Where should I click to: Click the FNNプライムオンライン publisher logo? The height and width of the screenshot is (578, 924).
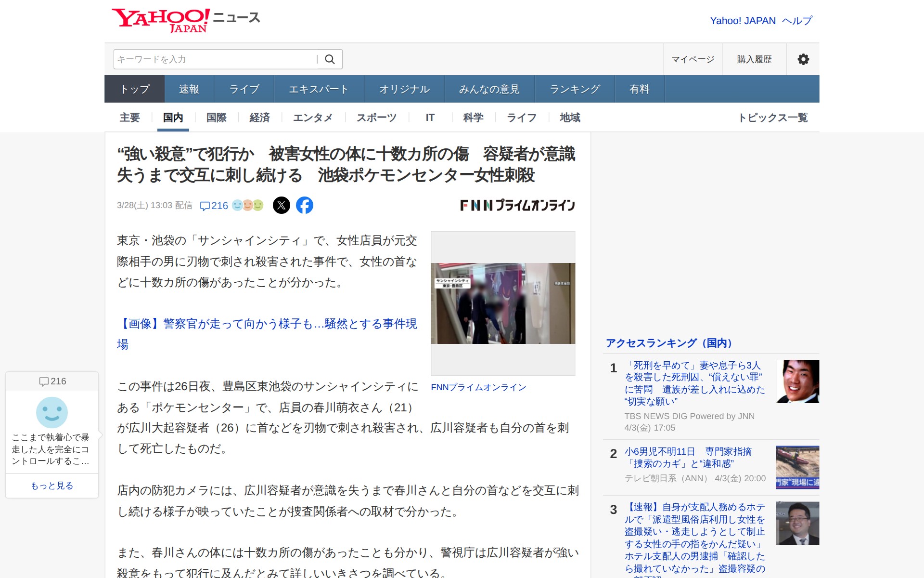click(517, 205)
